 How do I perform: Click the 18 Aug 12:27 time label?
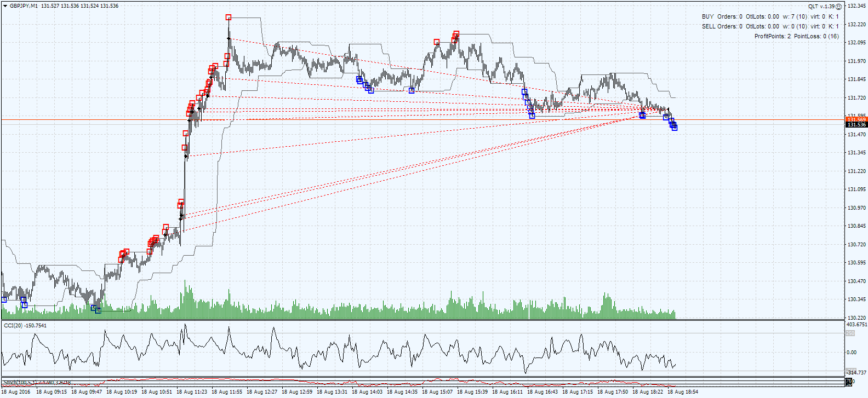262,392
